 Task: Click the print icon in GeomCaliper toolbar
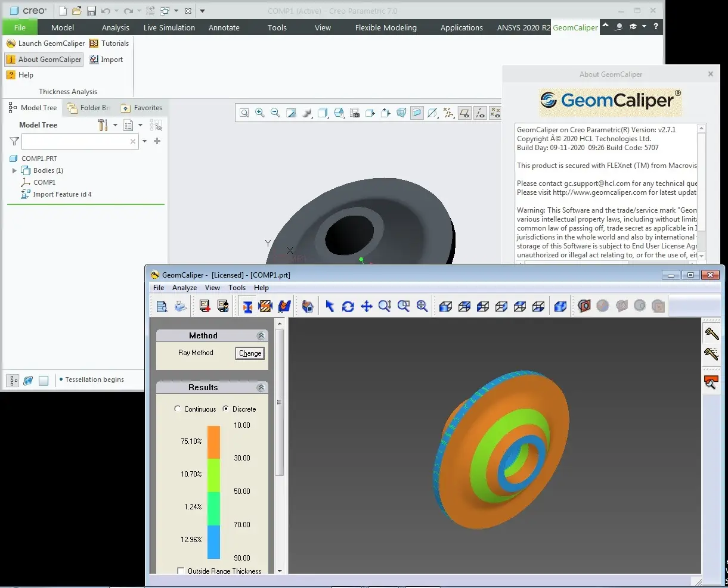[x=181, y=306]
